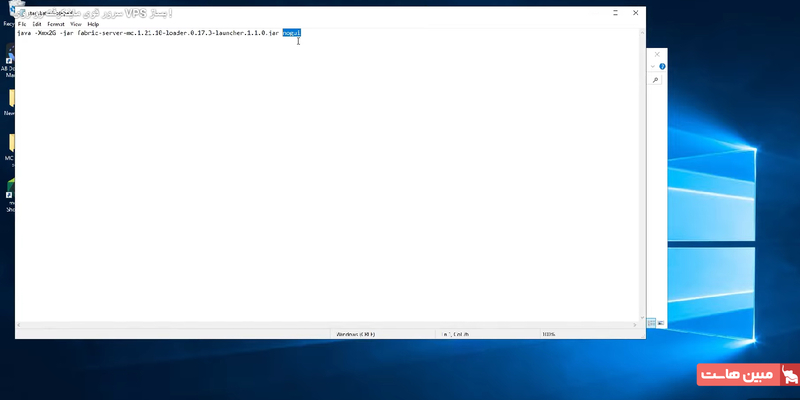
Task: Open the Format menu
Action: point(56,24)
